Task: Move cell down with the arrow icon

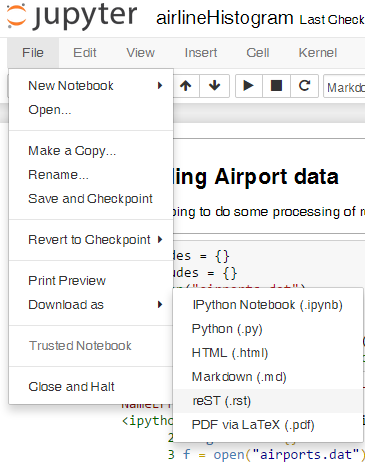Action: pos(214,86)
